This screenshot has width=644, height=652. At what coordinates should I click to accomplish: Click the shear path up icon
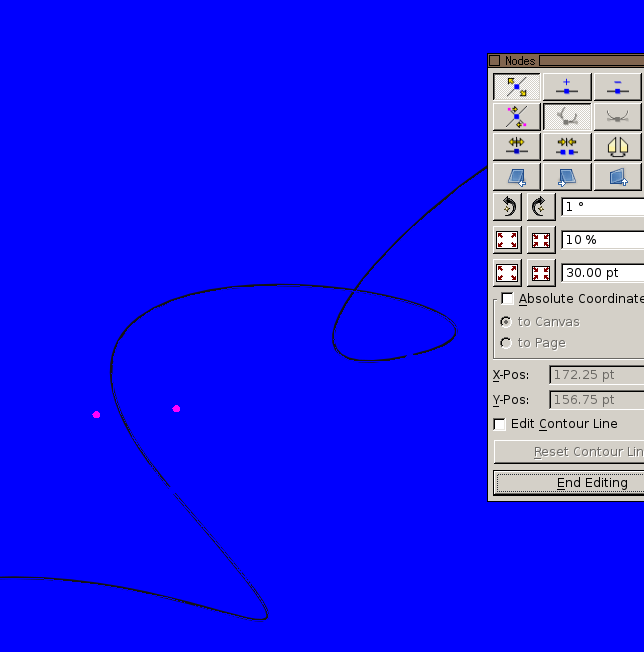coord(617,177)
